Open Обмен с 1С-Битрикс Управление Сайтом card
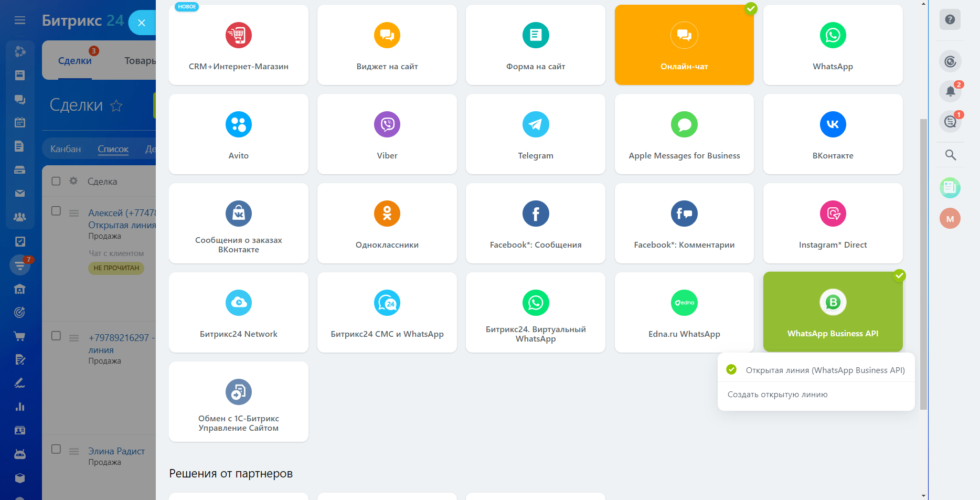The height and width of the screenshot is (500, 980). tap(239, 401)
